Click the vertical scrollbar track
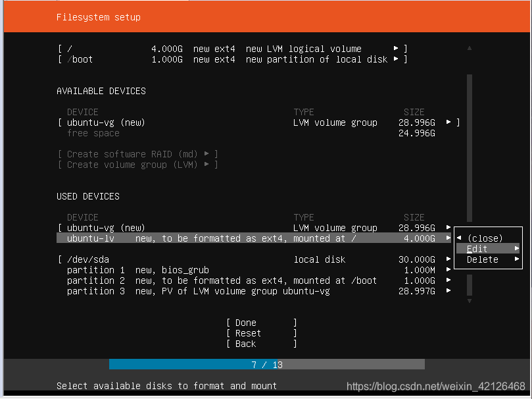This screenshot has height=399, width=532. point(470,186)
